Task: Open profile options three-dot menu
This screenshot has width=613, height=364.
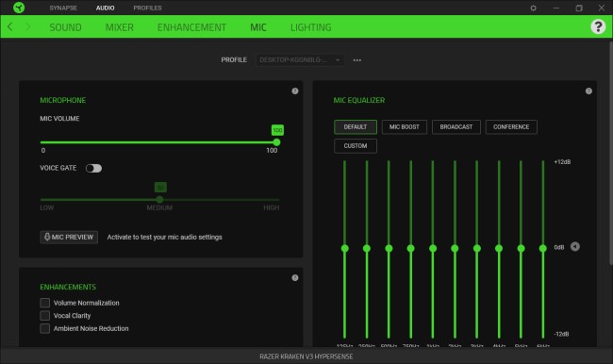Action: 356,60
